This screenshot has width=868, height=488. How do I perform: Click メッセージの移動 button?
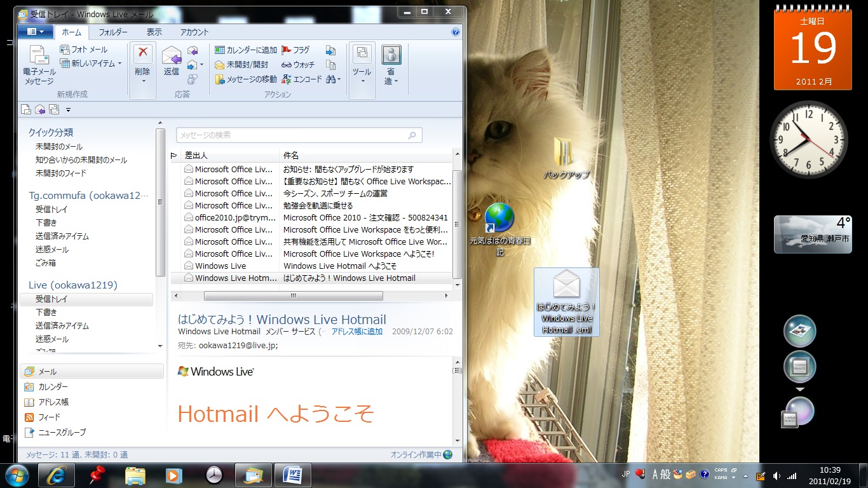(246, 79)
